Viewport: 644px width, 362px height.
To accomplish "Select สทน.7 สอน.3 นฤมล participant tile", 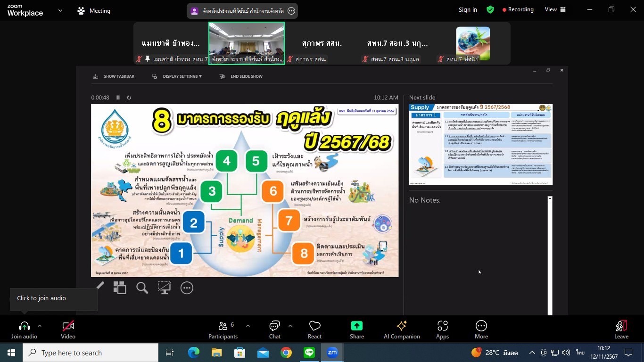I will pos(397,43).
